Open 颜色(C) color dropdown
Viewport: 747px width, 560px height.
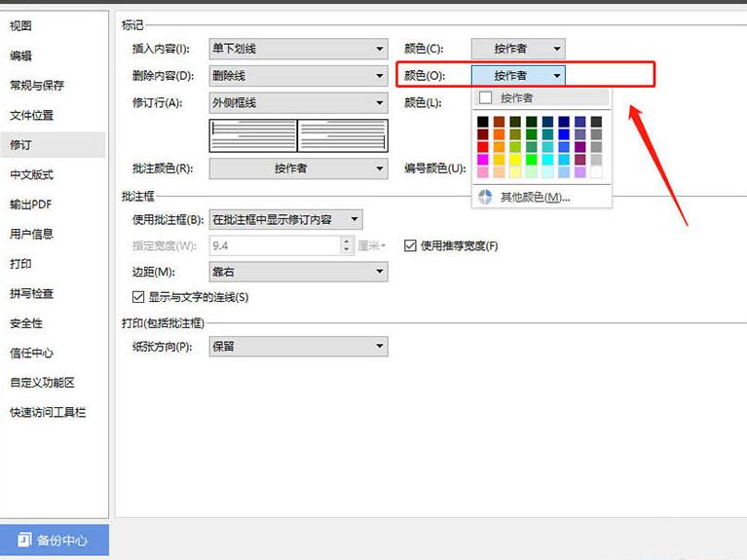518,49
